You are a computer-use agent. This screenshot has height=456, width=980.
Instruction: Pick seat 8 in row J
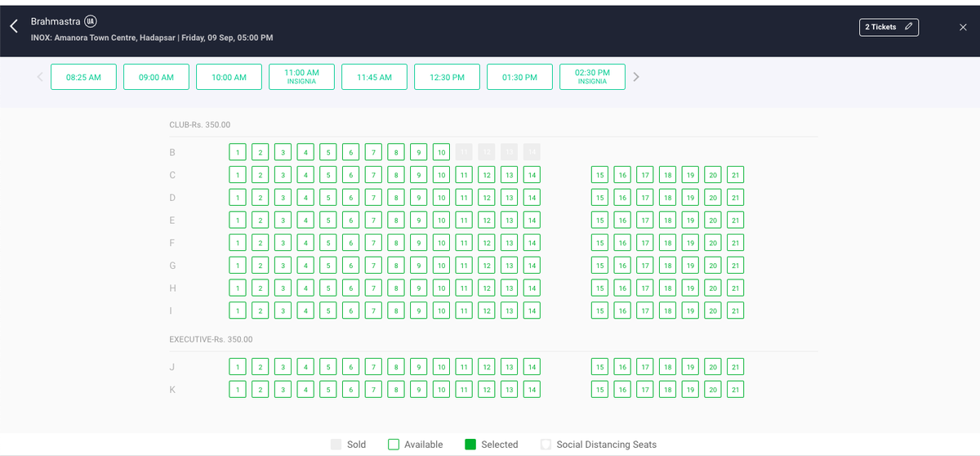coord(395,367)
